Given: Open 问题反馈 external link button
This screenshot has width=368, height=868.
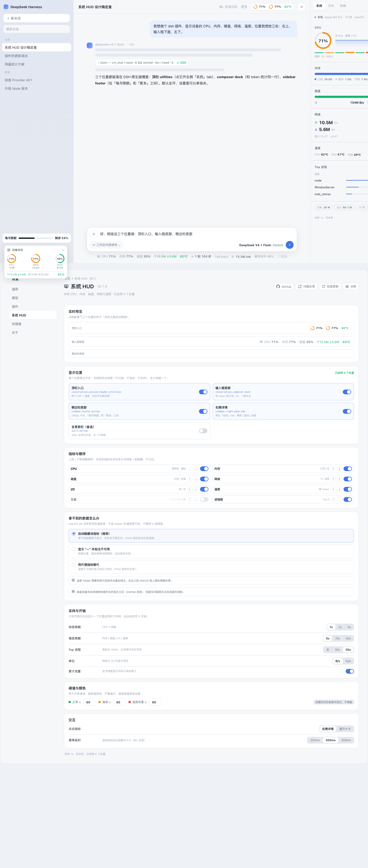Looking at the screenshot, I should point(306,286).
